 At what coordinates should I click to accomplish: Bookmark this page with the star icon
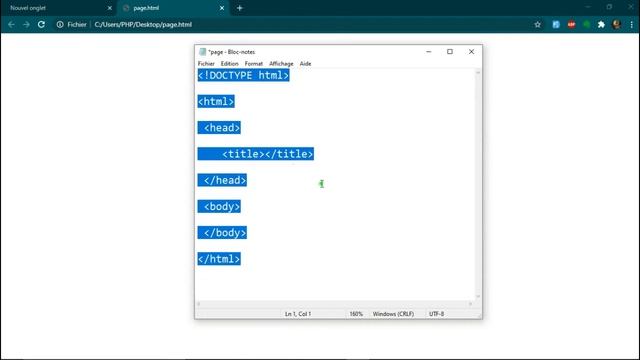[538, 24]
